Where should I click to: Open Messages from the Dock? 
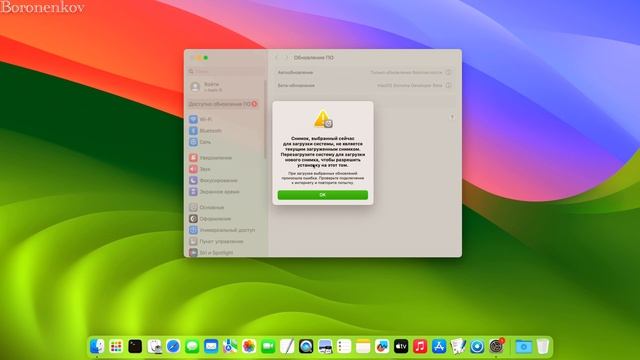[x=192, y=347]
